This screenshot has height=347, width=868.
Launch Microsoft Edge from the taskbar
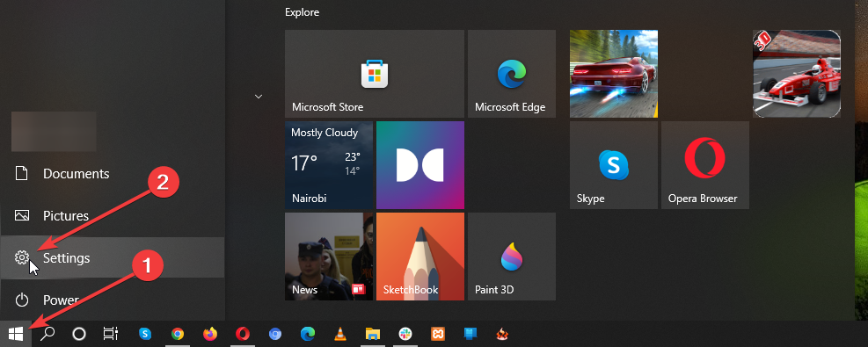(x=307, y=334)
